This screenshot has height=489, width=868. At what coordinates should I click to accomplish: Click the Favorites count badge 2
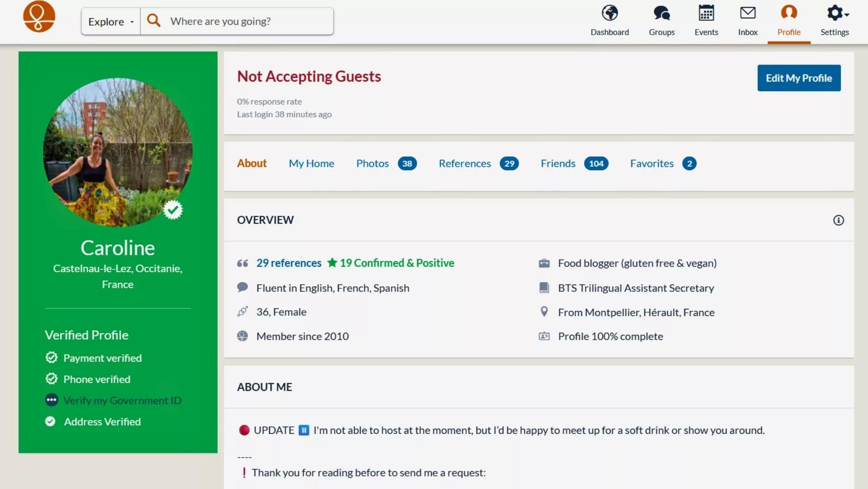(x=689, y=164)
